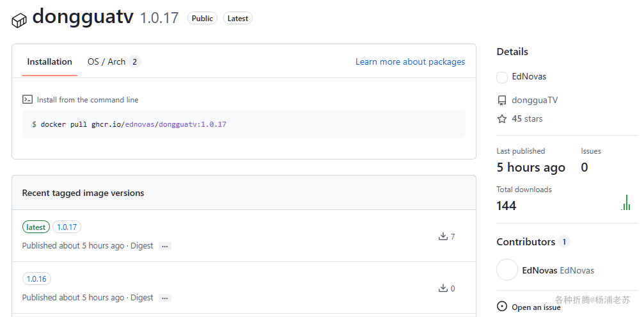
Task: Click the docker pull command text
Action: (x=129, y=124)
